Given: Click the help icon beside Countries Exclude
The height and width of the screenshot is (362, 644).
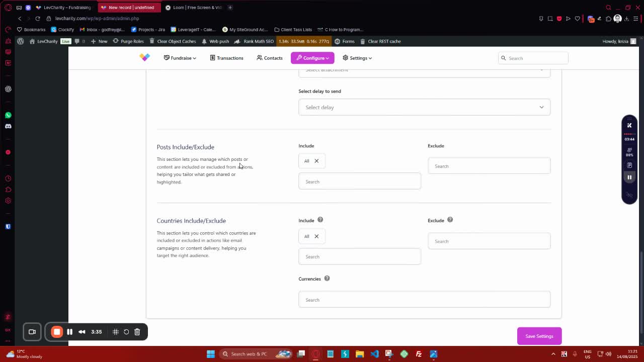Looking at the screenshot, I should click(450, 220).
